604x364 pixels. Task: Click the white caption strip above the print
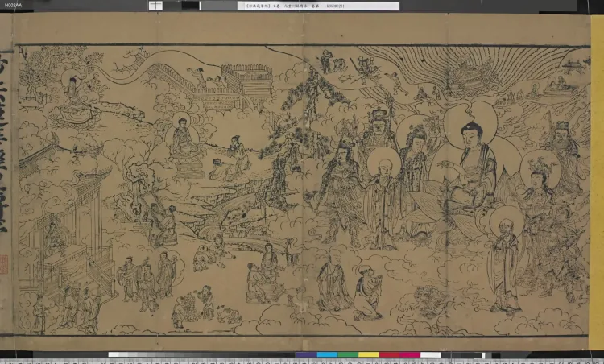point(318,6)
